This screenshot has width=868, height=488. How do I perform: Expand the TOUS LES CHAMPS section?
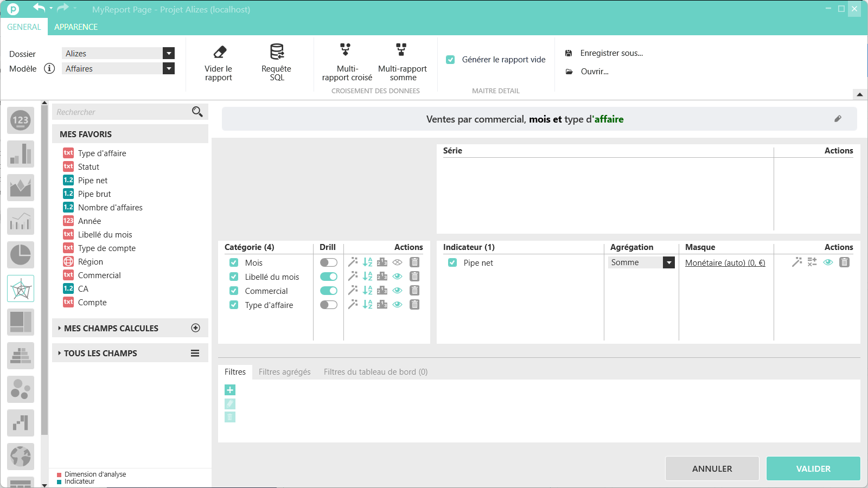[x=100, y=354]
